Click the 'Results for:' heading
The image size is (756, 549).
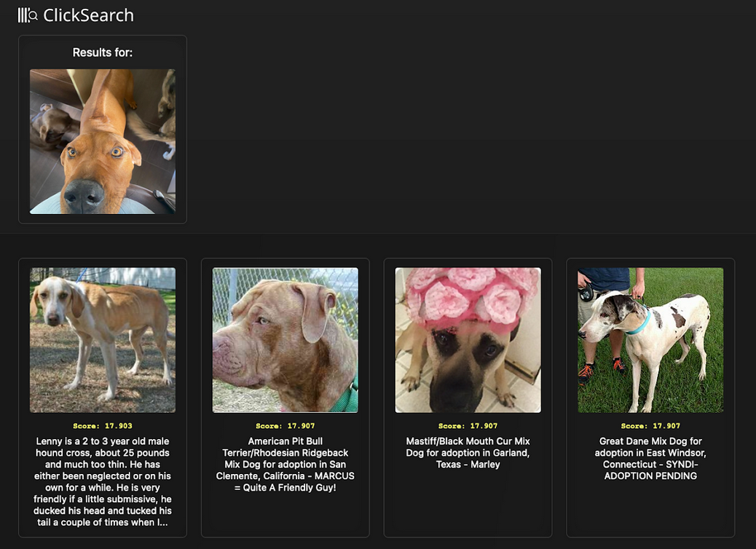coord(103,52)
